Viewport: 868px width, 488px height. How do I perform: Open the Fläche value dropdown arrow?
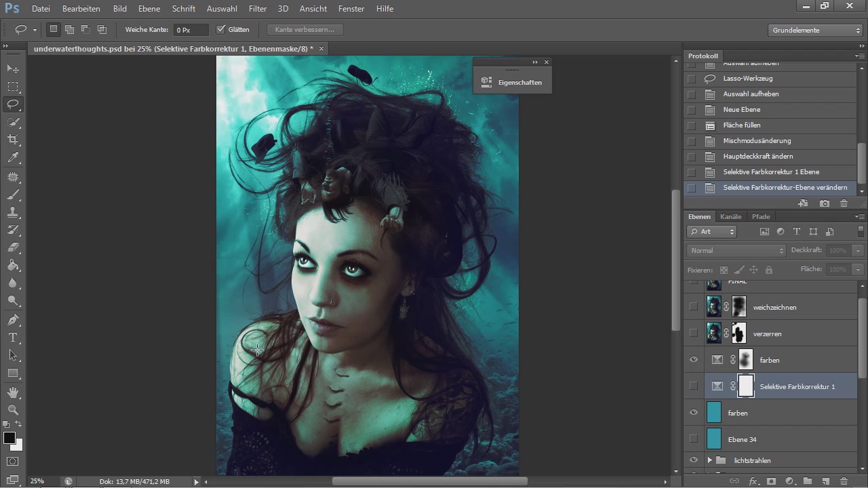pos(859,269)
